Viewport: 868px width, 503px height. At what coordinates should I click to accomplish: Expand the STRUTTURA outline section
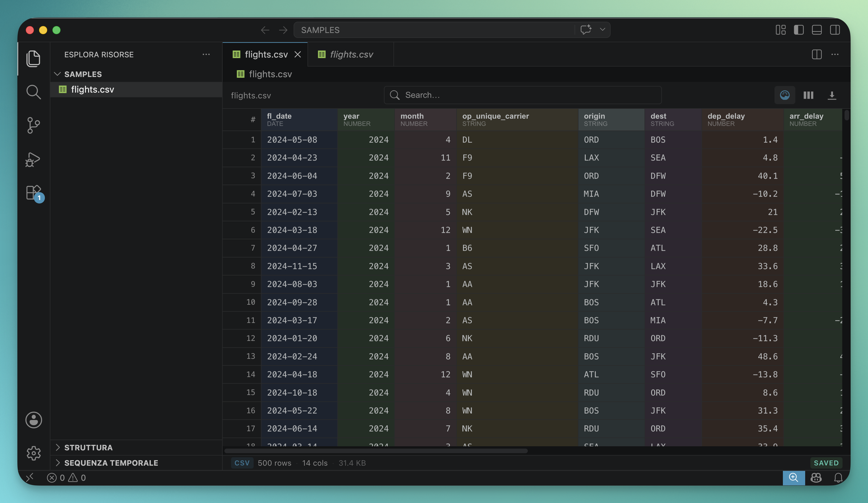[136, 447]
